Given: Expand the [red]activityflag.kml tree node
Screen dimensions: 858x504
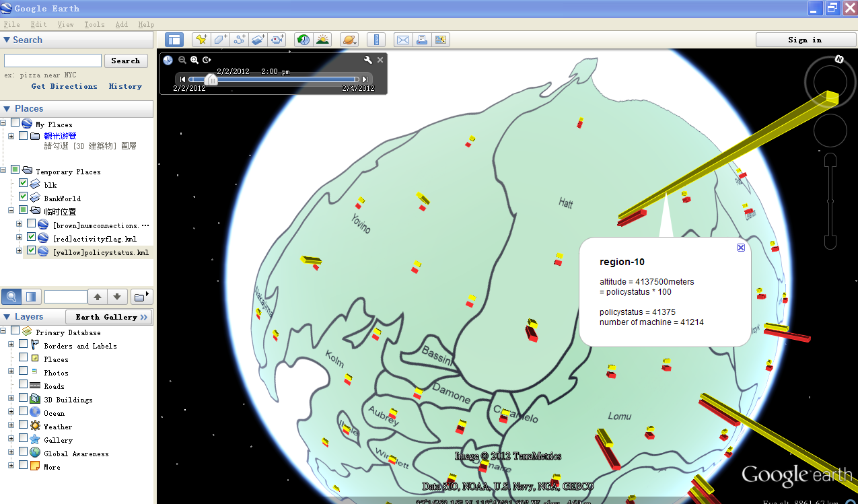Looking at the screenshot, I should point(20,238).
